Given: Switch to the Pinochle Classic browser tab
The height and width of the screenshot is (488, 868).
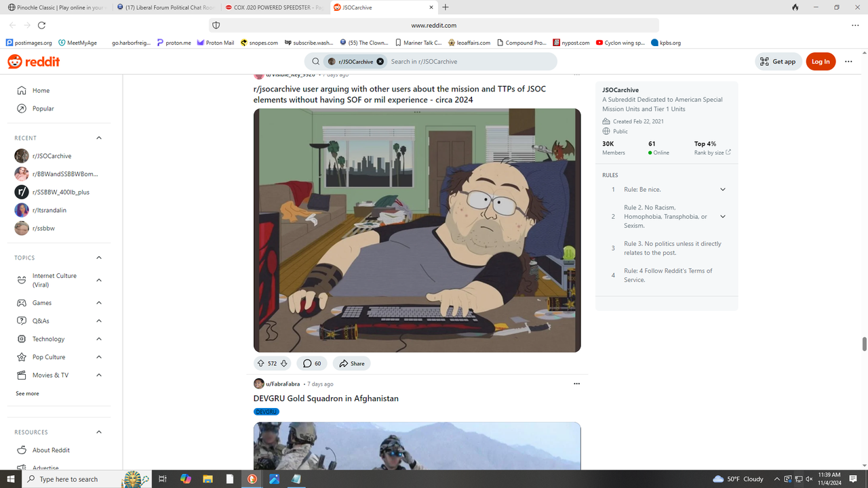Looking at the screenshot, I should click(x=56, y=7).
